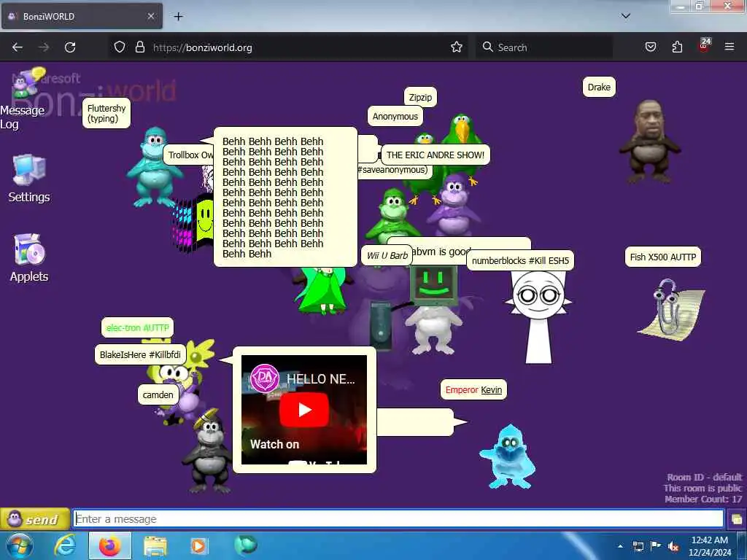Open the Pocket save button
This screenshot has height=560, width=747.
click(x=651, y=47)
